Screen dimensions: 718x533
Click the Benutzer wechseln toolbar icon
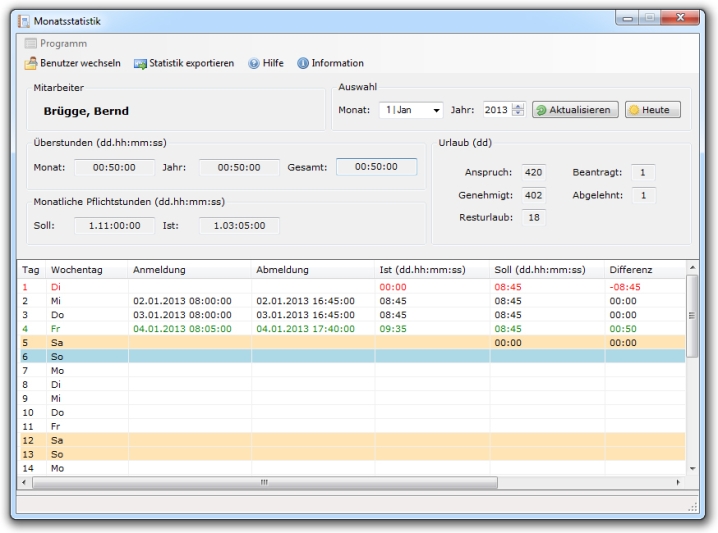(31, 63)
